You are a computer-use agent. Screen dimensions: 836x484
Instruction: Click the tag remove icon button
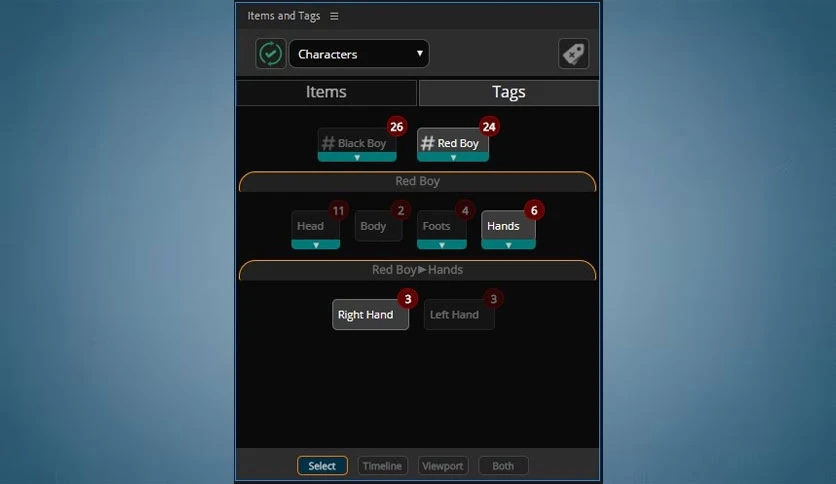point(573,53)
